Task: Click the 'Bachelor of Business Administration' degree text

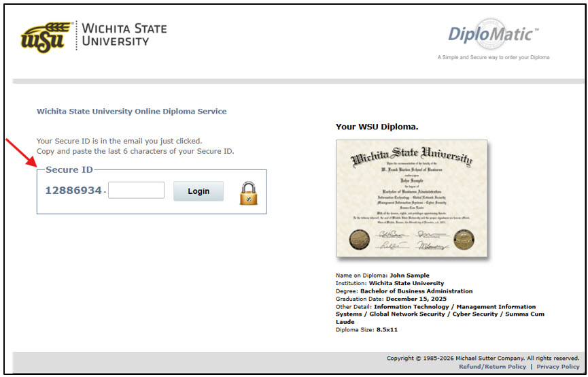Action: tap(416, 291)
